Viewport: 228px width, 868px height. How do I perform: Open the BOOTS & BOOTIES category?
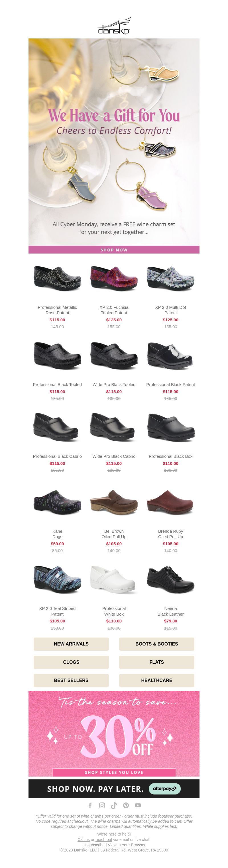[x=156, y=644]
